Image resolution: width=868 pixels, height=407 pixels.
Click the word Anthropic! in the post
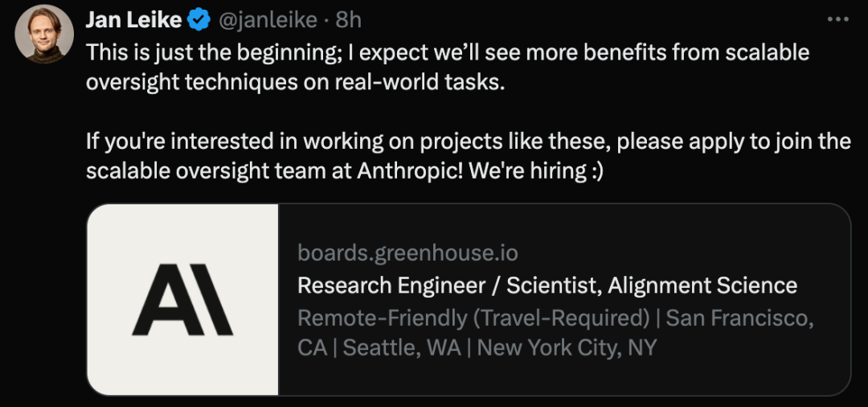tap(410, 171)
